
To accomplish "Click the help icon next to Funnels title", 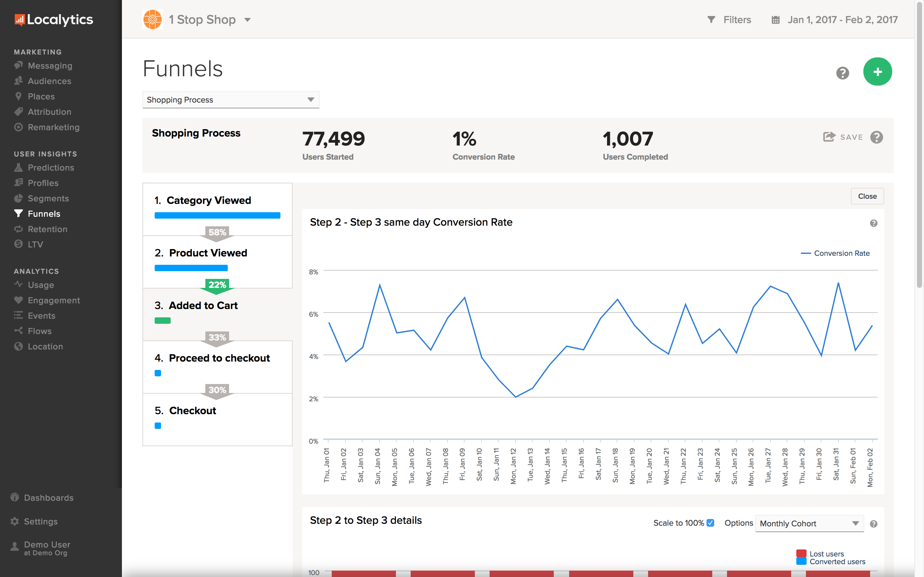I will coord(842,72).
